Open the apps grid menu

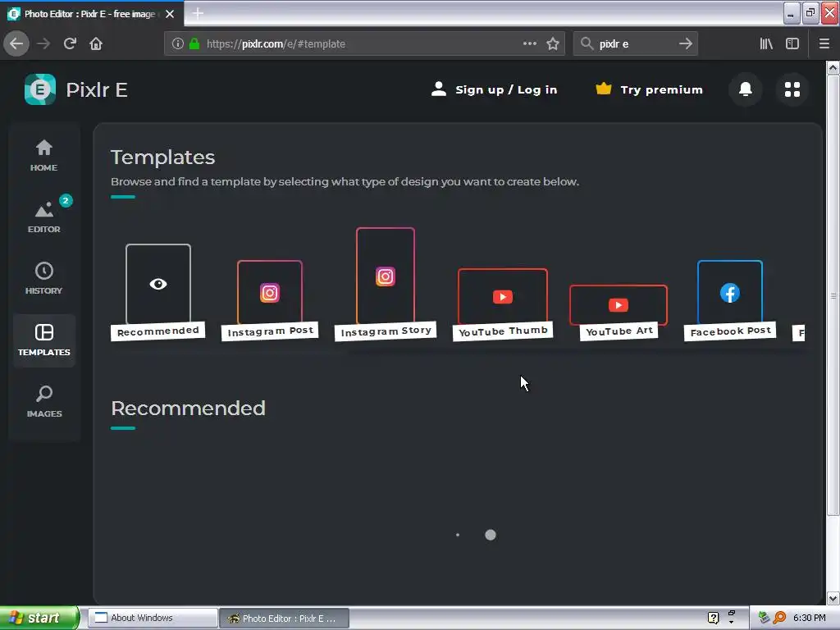792,89
